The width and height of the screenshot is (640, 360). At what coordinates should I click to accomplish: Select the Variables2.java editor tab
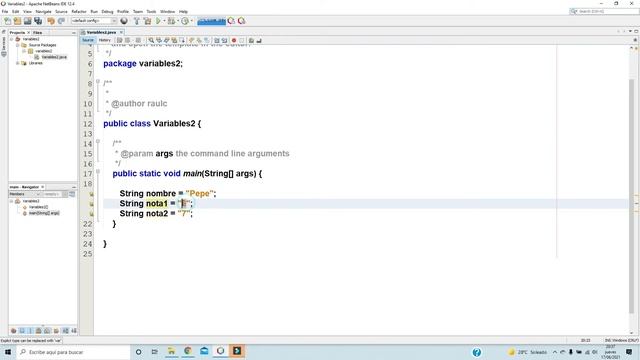pyautogui.click(x=101, y=32)
